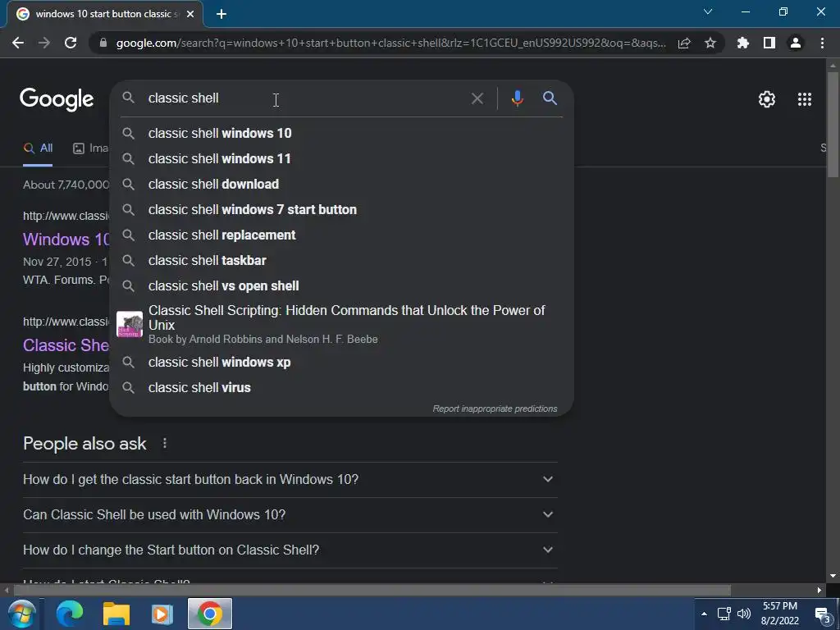This screenshot has width=840, height=630.
Task: Open the Google apps grid icon
Action: pyautogui.click(x=804, y=99)
